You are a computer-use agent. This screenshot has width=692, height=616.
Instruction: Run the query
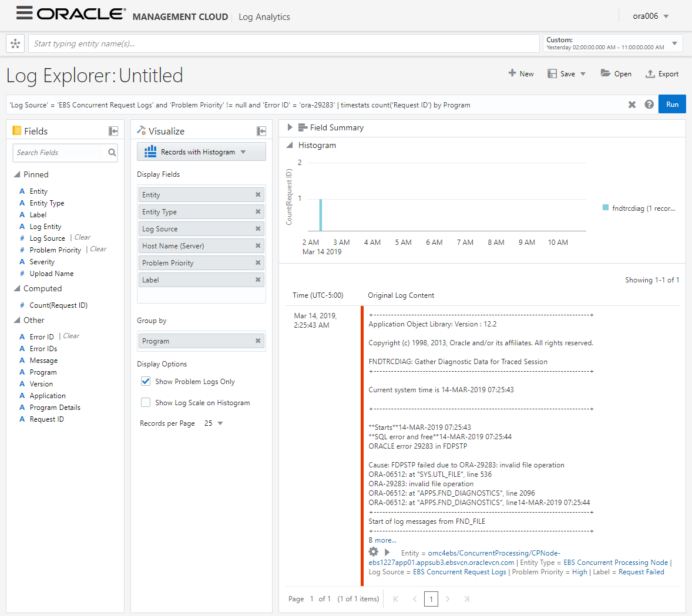click(672, 104)
